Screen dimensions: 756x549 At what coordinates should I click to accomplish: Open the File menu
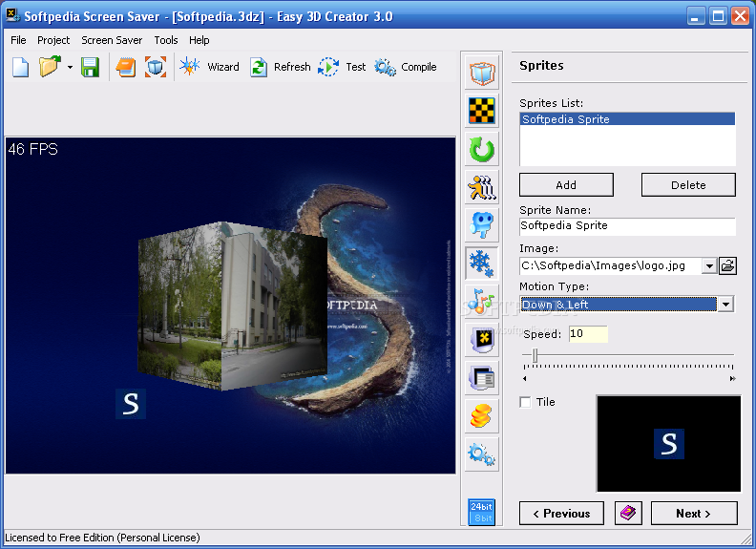18,40
